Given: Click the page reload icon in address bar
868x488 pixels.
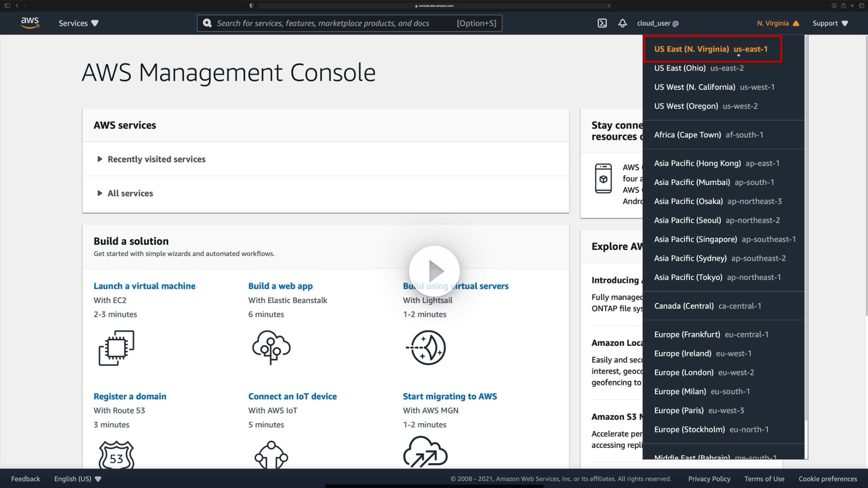Looking at the screenshot, I should [x=609, y=6].
